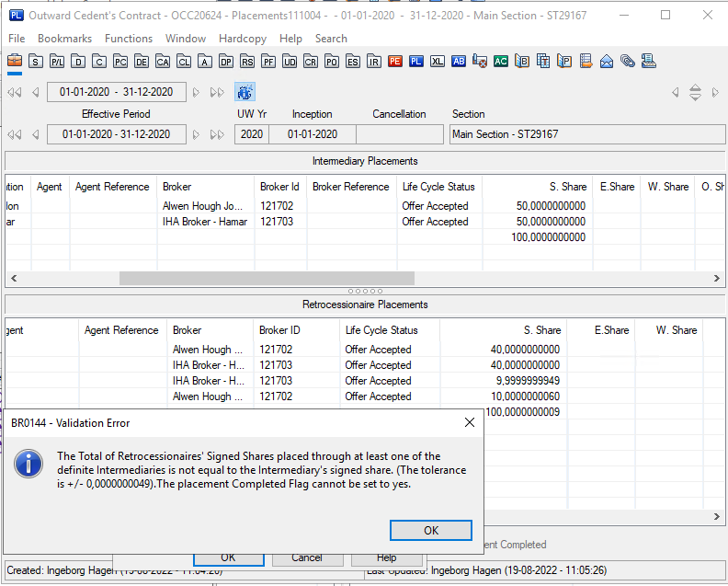Click the Effective Period date field
This screenshot has width=728, height=586.
point(116,134)
